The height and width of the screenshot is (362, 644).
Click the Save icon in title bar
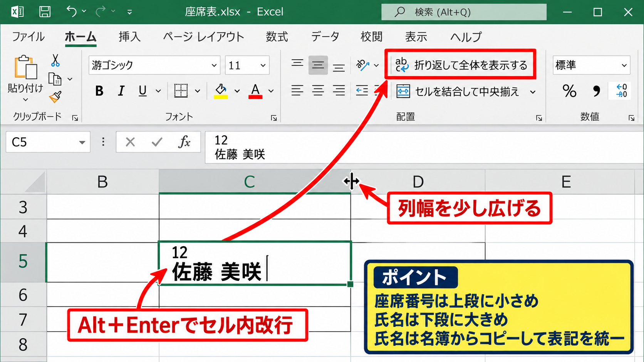[x=45, y=12]
